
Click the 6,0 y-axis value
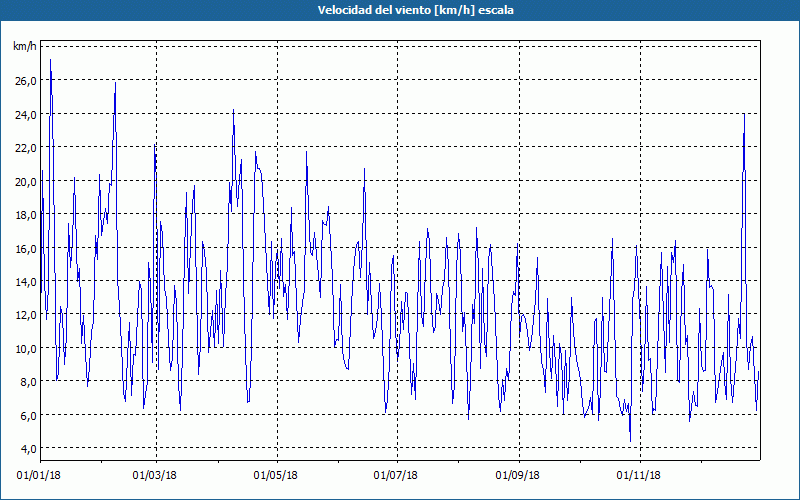(28, 415)
